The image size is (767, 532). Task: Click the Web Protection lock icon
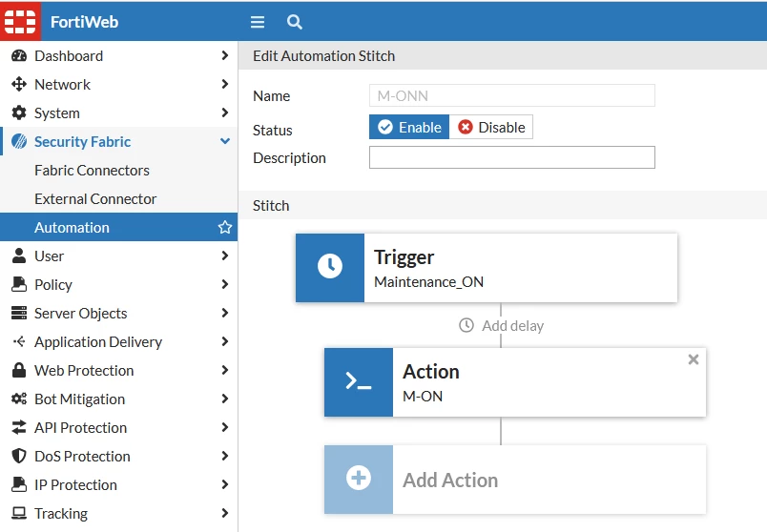coord(19,370)
